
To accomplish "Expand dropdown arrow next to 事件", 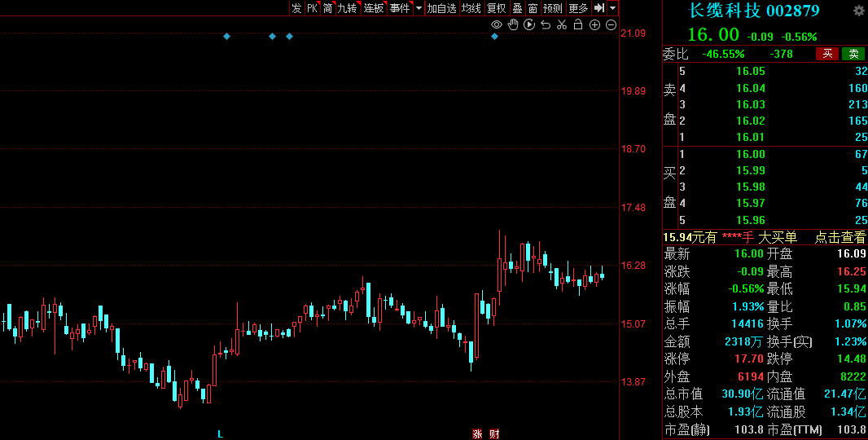I will [x=419, y=8].
